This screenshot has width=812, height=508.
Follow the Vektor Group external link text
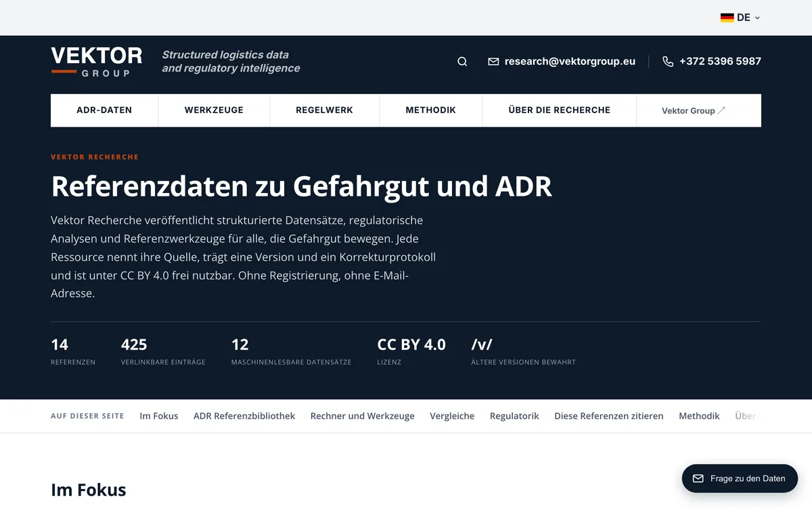coord(688,111)
